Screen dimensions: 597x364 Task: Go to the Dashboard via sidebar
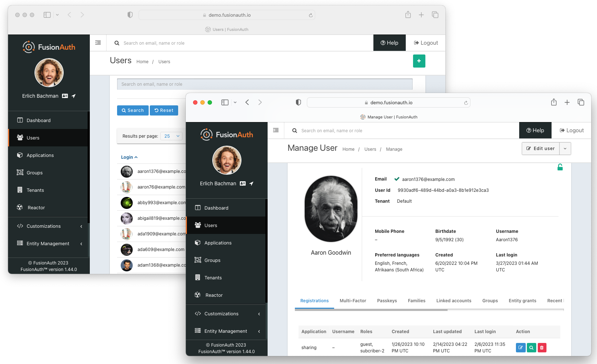tap(216, 208)
